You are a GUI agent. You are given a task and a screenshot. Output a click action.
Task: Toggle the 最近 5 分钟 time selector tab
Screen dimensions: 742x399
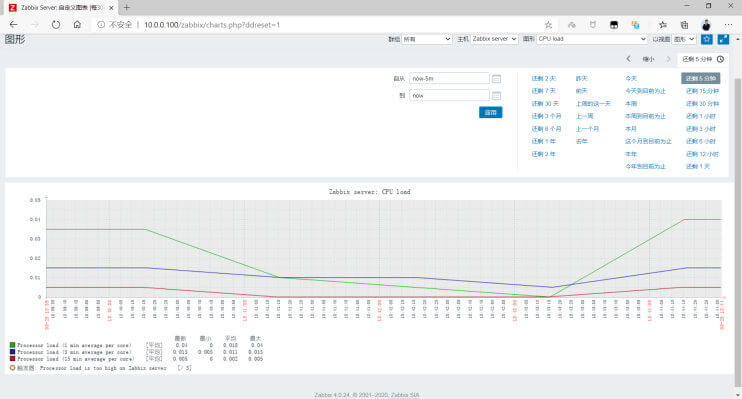pyautogui.click(x=703, y=59)
